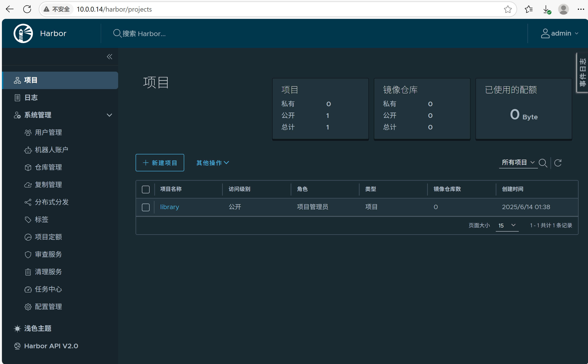588x364 pixels.
Task: Open 用户管理 in sidebar
Action: [x=48, y=132]
